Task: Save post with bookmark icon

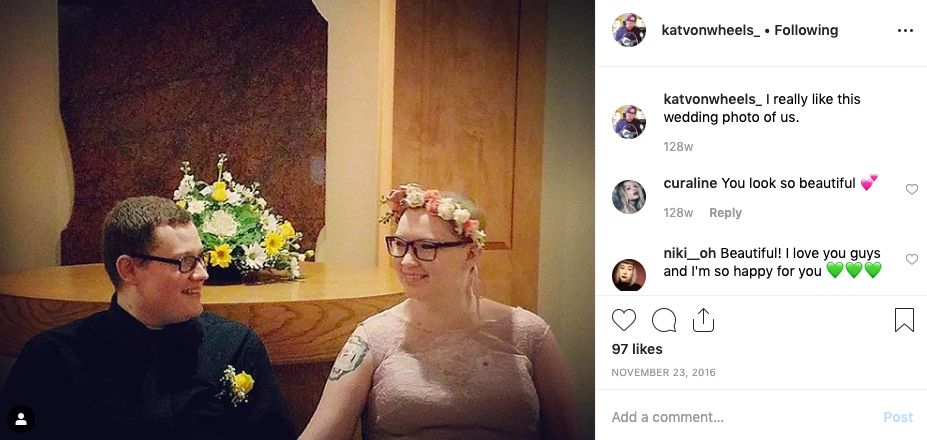Action: pyautogui.click(x=904, y=320)
